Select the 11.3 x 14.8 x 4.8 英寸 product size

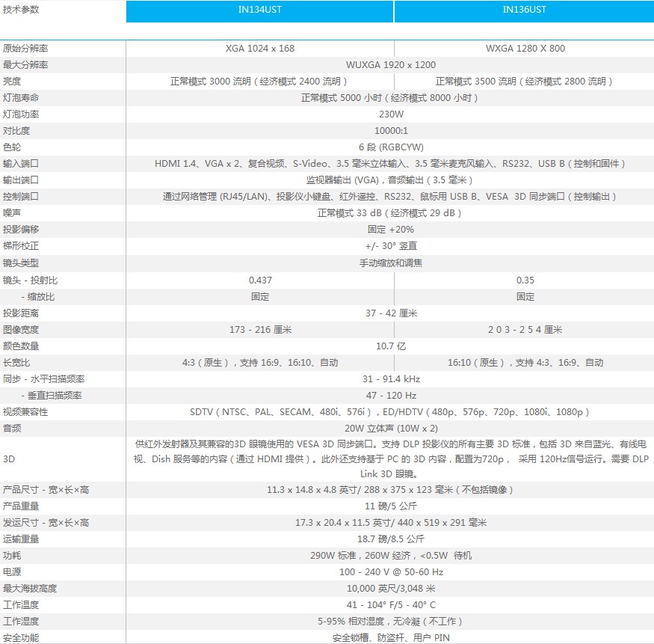(390, 490)
